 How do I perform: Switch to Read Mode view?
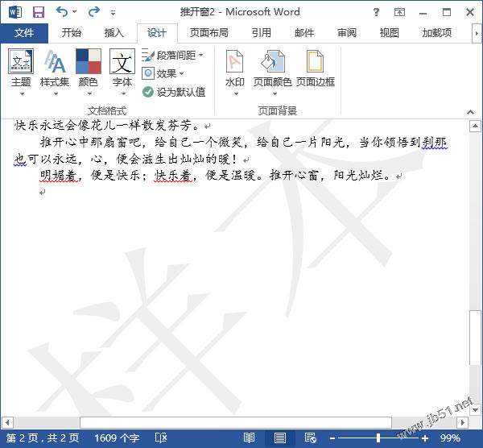(x=249, y=438)
